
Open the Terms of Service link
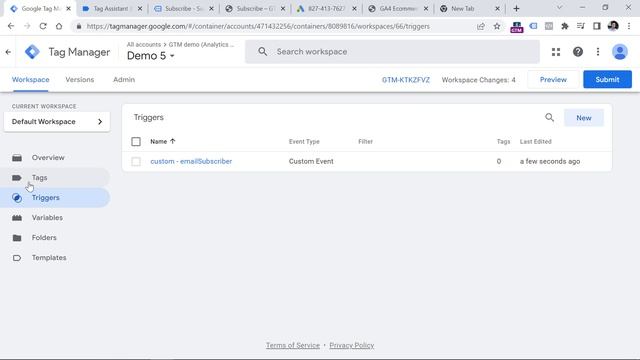pyautogui.click(x=293, y=345)
